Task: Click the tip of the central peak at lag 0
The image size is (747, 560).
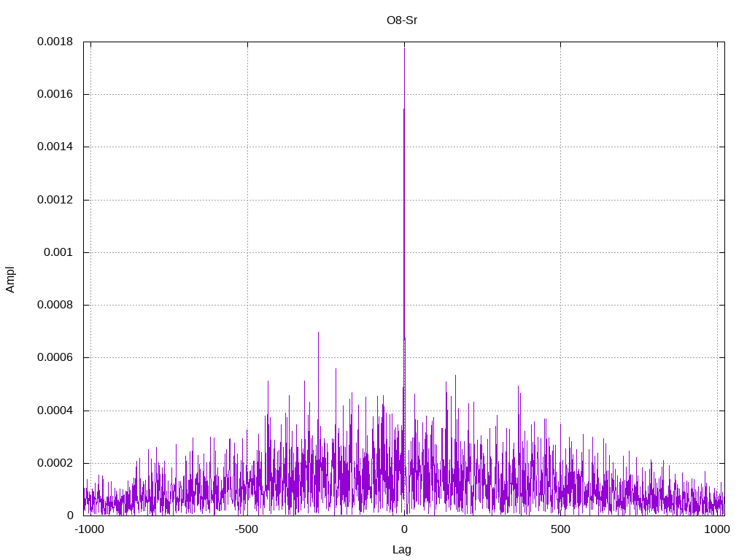Action: pos(404,48)
